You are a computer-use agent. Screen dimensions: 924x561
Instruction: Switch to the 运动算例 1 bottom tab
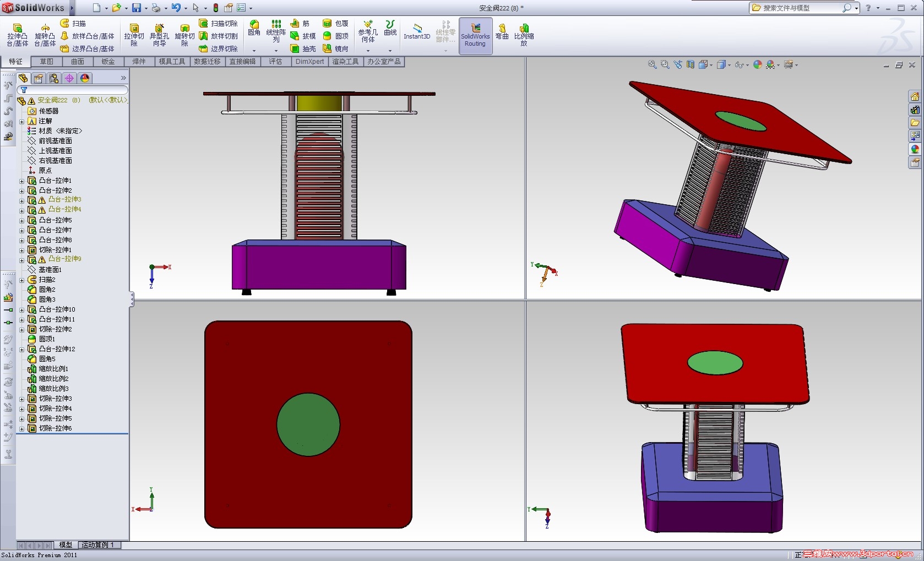click(98, 545)
